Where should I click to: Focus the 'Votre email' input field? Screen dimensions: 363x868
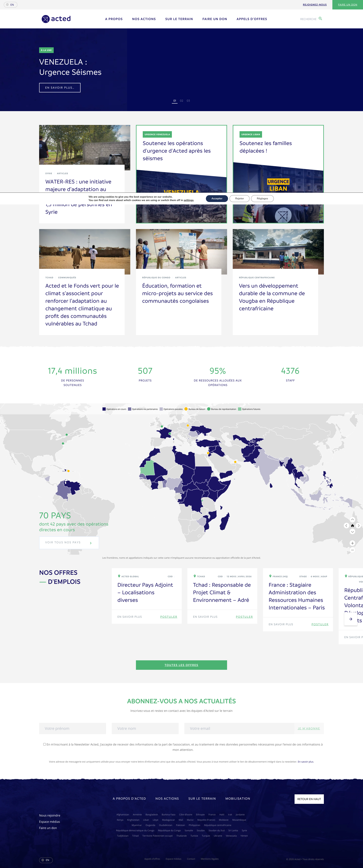pos(239,728)
